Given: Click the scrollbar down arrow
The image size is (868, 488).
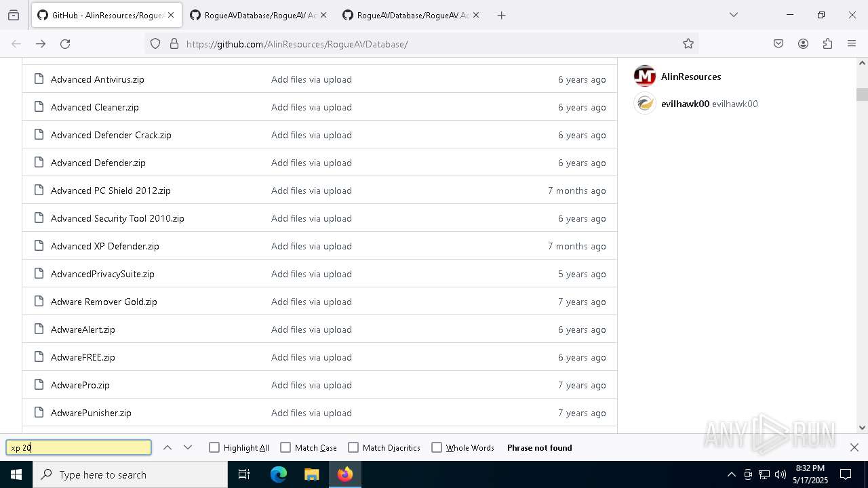Looking at the screenshot, I should [x=862, y=428].
